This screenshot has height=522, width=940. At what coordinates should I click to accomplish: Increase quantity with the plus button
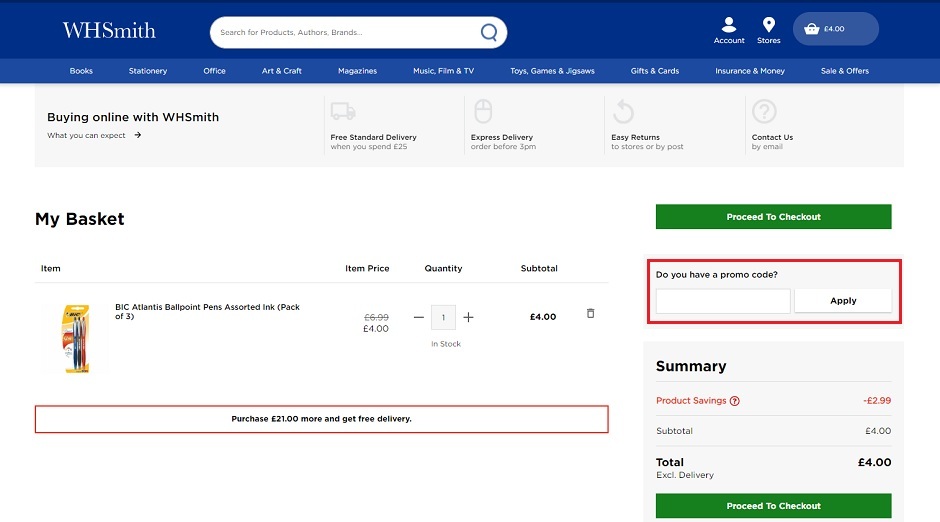468,317
